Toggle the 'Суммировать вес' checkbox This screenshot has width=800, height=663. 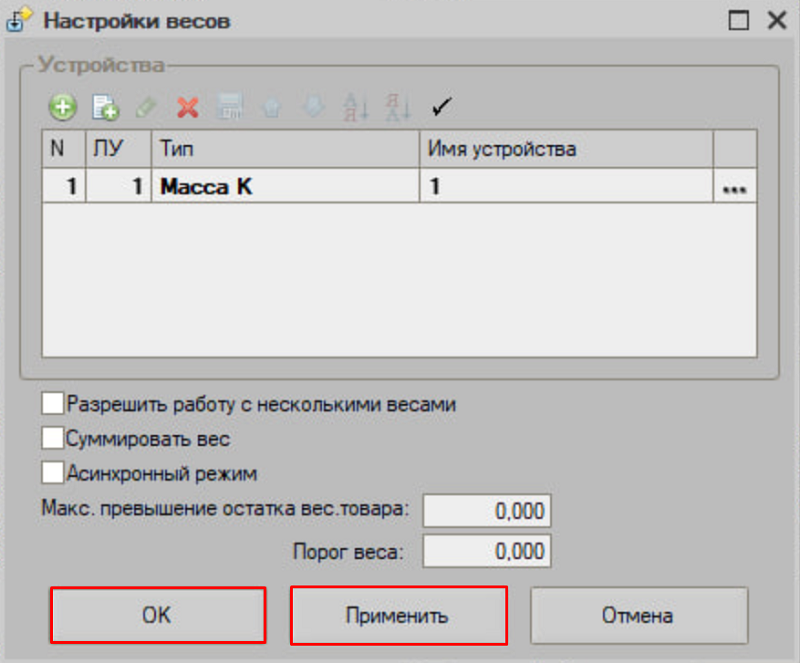point(52,438)
